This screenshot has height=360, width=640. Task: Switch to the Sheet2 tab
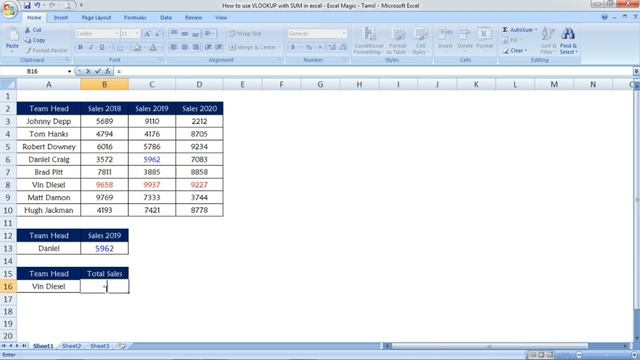pos(71,346)
